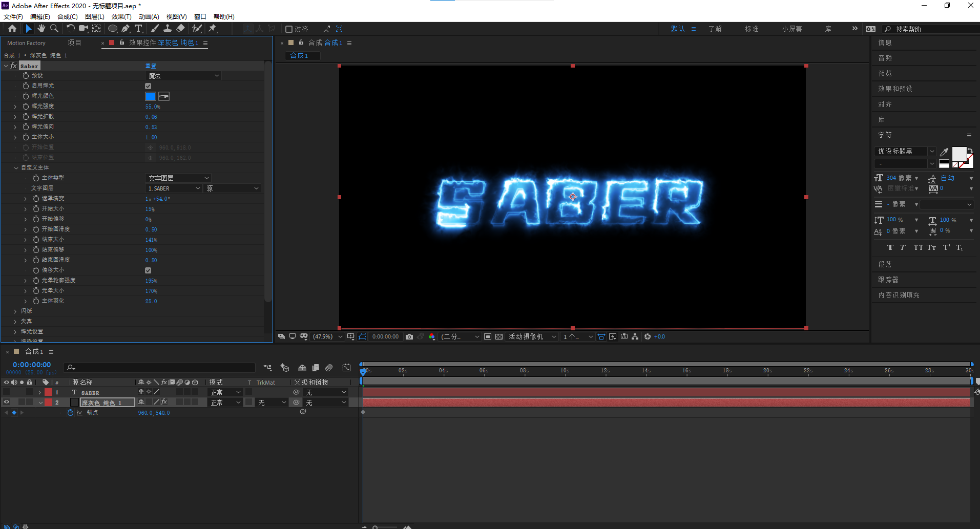Select the Hand tool in toolbar

tap(41, 29)
